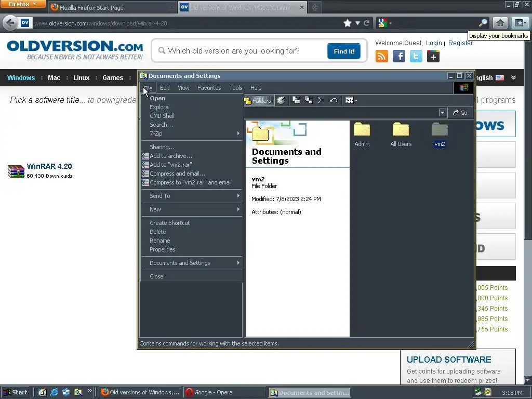532x399 pixels.
Task: Click the Login link
Action: point(434,43)
